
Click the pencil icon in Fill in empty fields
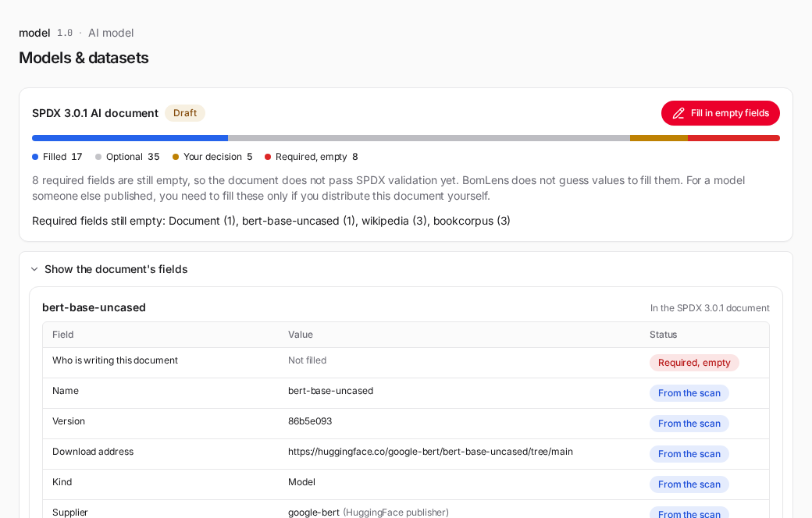[678, 113]
